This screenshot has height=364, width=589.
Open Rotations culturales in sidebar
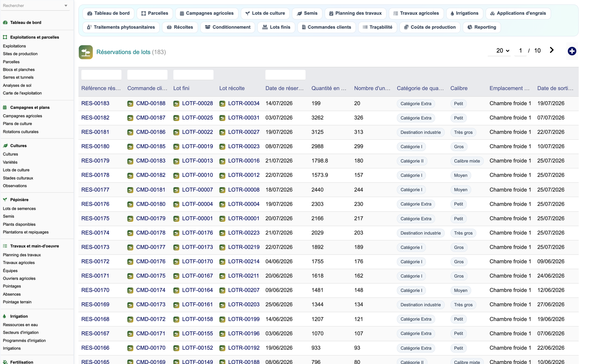click(x=21, y=132)
